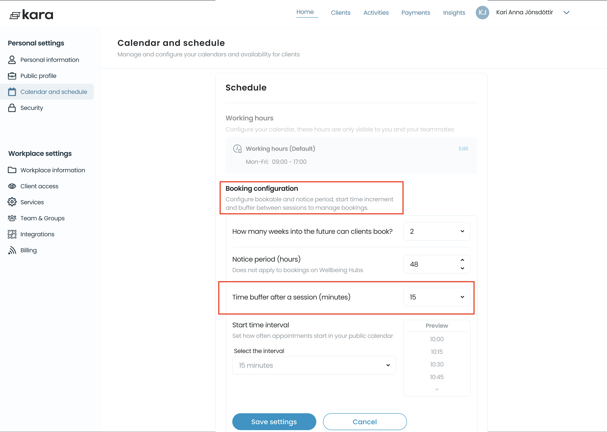
Task: Open the time buffer minutes dropdown
Action: coord(437,297)
